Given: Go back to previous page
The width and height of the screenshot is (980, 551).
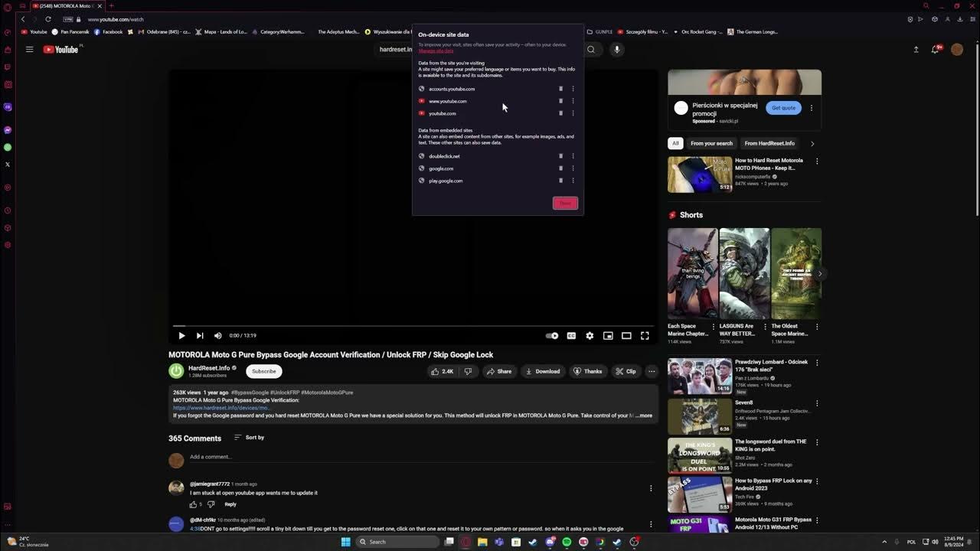Looking at the screenshot, I should click(x=23, y=19).
